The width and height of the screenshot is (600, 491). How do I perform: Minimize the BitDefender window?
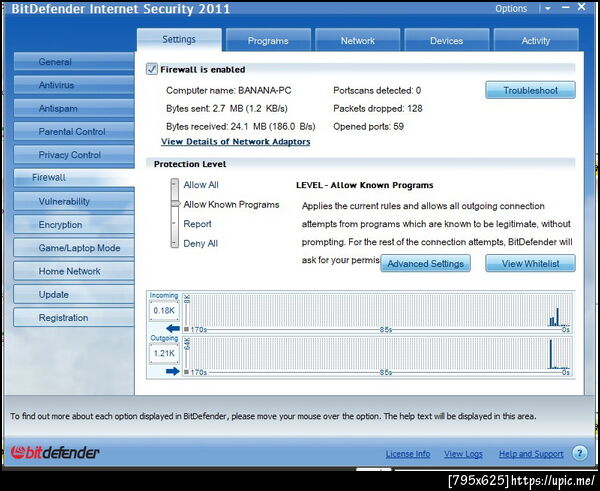(x=566, y=8)
